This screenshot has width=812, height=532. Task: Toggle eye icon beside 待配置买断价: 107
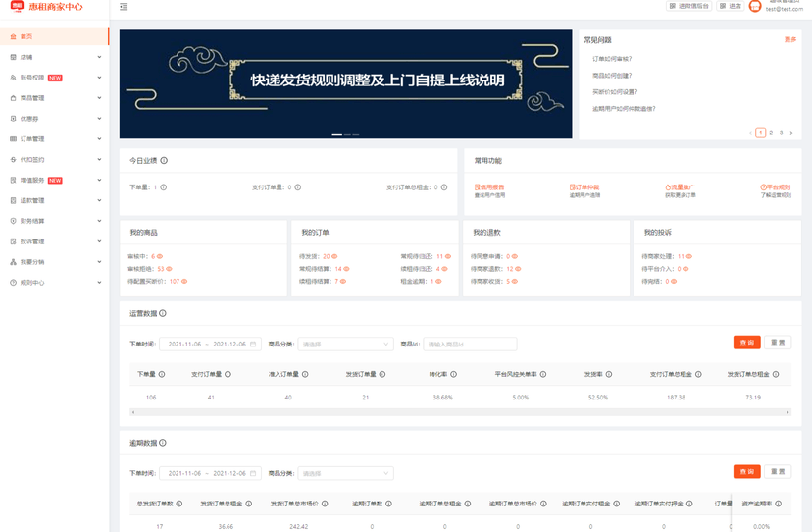[x=183, y=281]
